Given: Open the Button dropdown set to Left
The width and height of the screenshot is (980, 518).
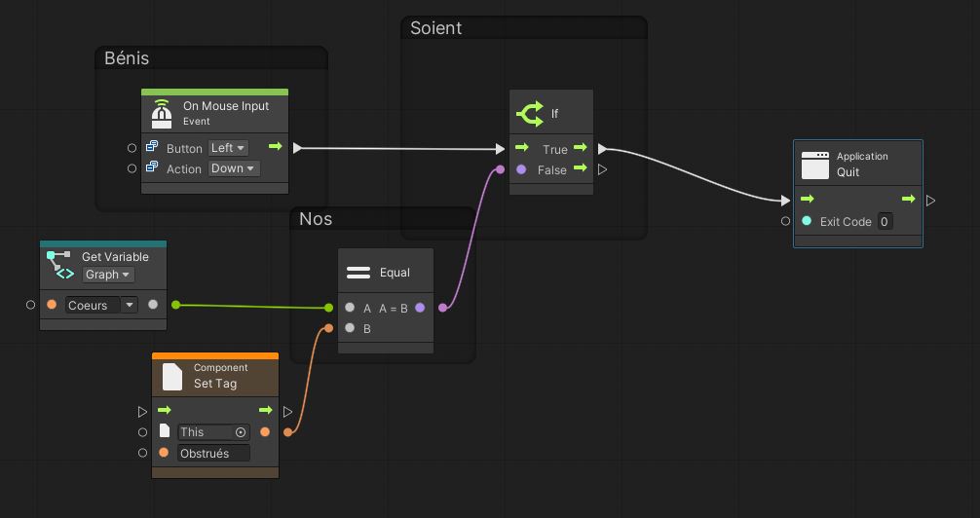Looking at the screenshot, I should pos(229,148).
